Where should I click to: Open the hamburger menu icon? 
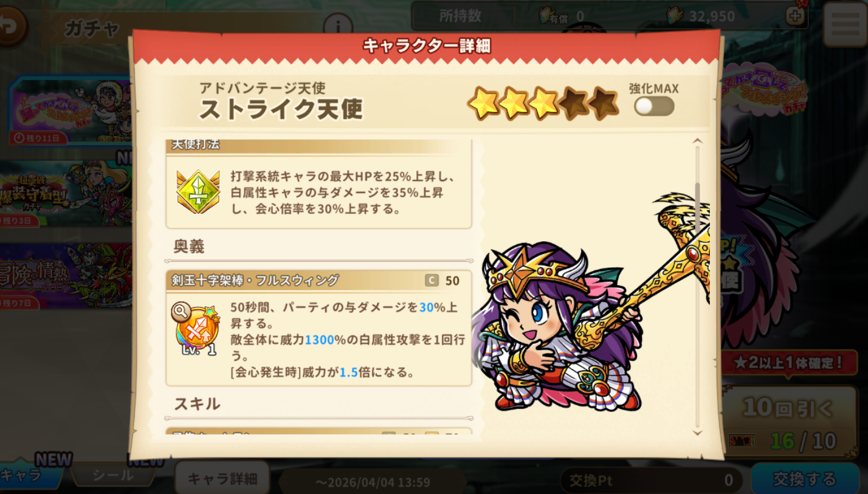click(845, 23)
